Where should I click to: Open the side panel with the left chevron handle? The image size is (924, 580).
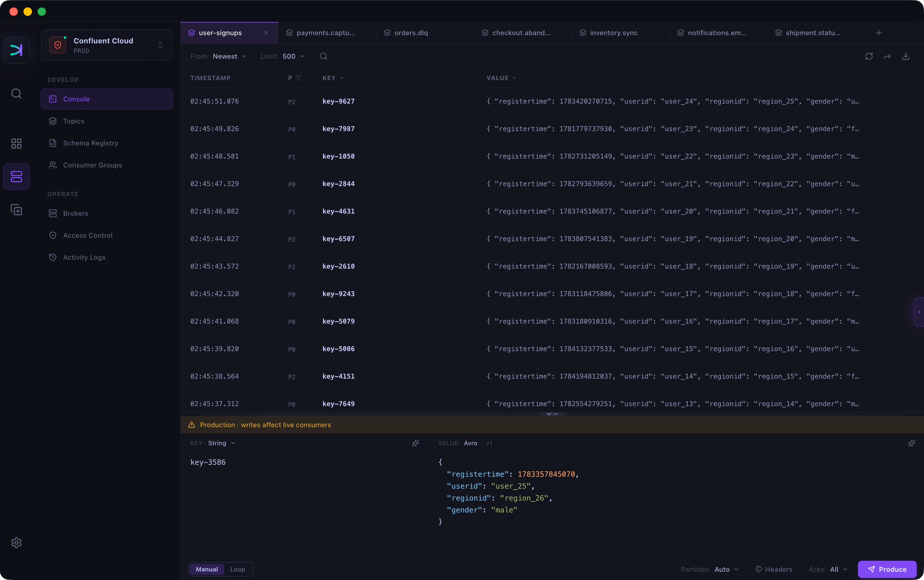point(919,312)
